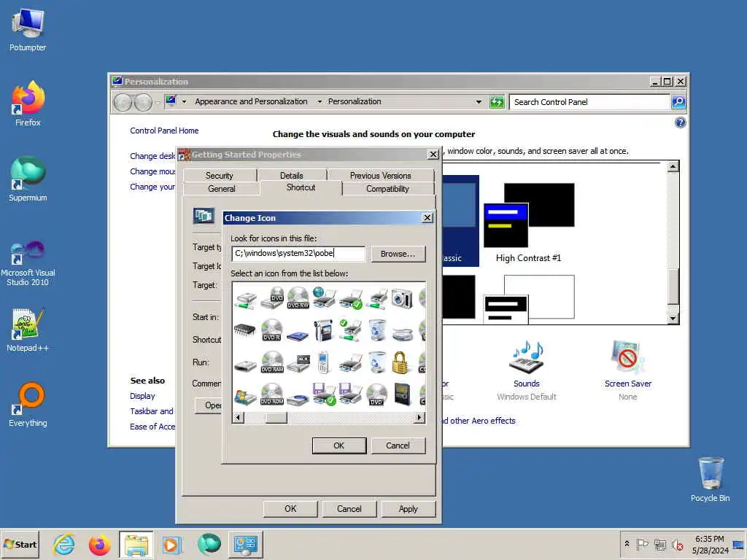Select the memory chip icon
The image size is (747, 560).
click(x=245, y=330)
